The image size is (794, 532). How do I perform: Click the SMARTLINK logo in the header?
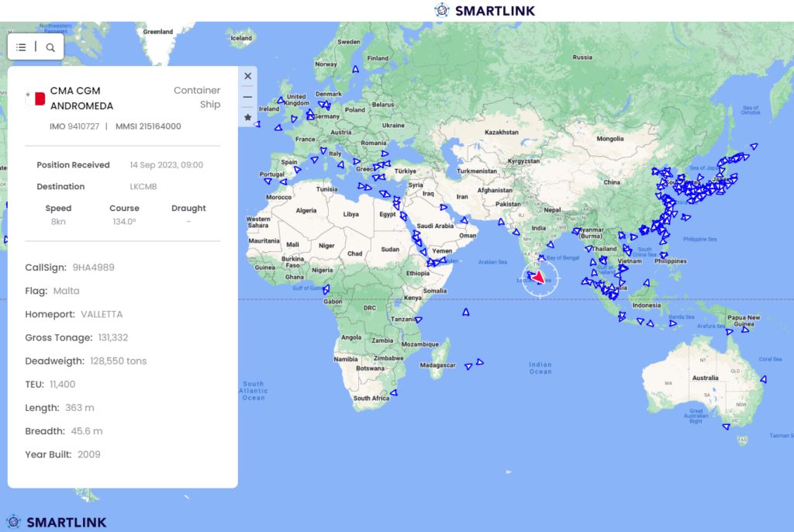(485, 10)
